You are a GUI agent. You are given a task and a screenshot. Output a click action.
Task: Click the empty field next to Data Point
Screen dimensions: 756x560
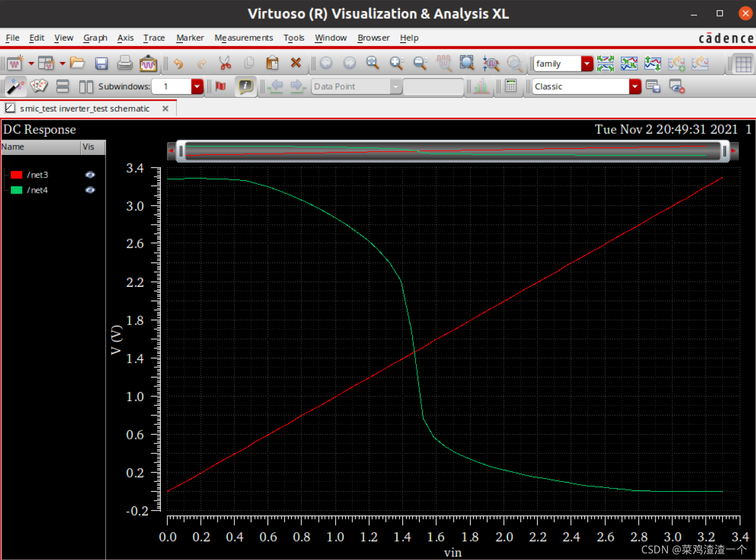tap(433, 86)
